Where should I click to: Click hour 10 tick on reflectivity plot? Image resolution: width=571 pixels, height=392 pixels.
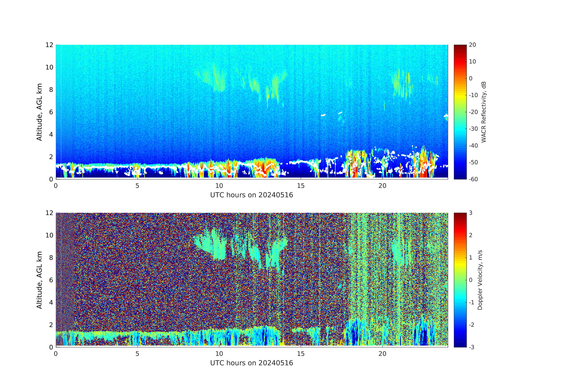[x=219, y=186]
